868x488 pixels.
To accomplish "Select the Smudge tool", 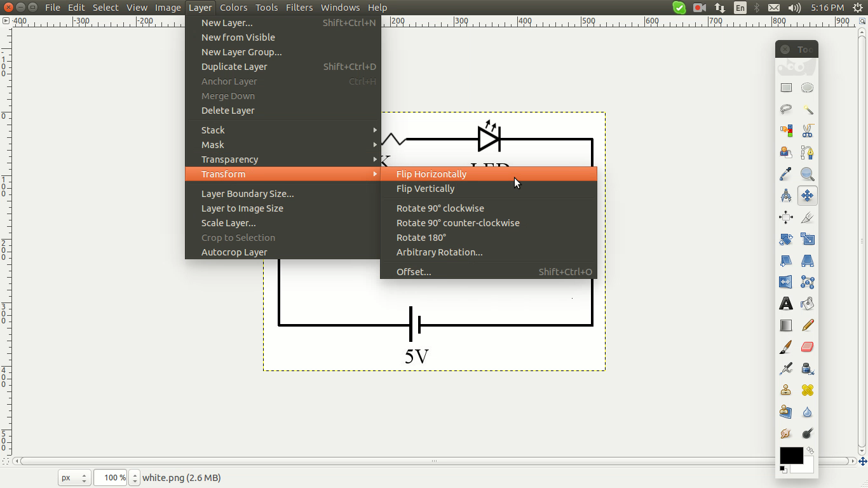I will click(x=786, y=433).
